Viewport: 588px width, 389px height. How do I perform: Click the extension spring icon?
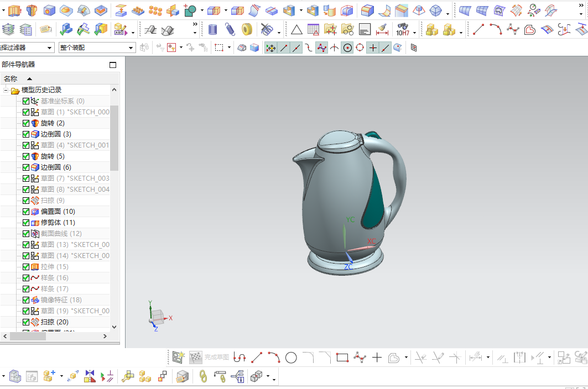point(230,29)
